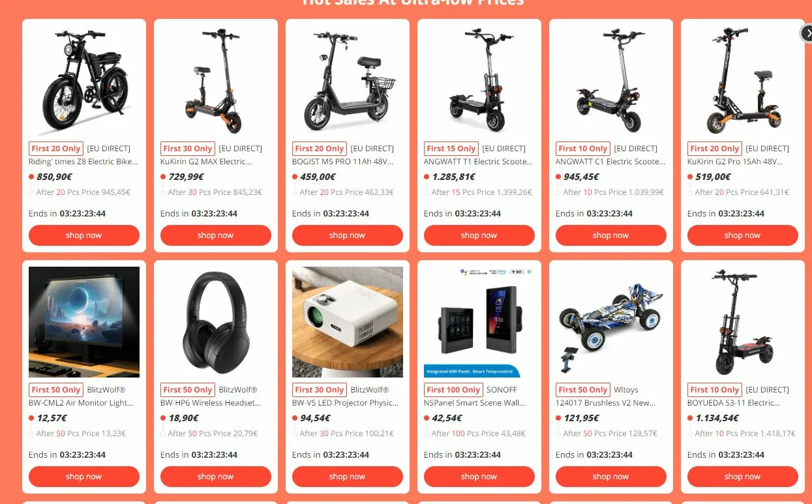Viewport: 812px width, 504px height.
Task: Open ANGWATT C1 Electric Scooter title link
Action: (610, 162)
